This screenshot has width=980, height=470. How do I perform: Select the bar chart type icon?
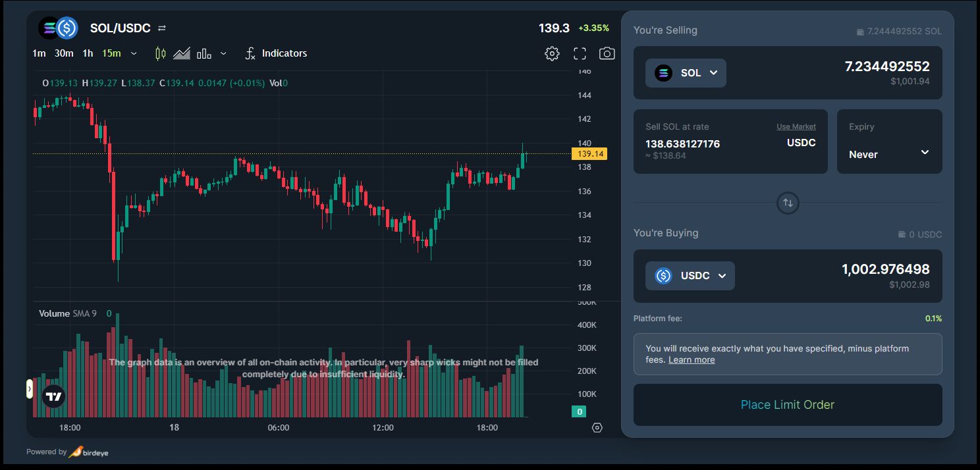coord(204,53)
